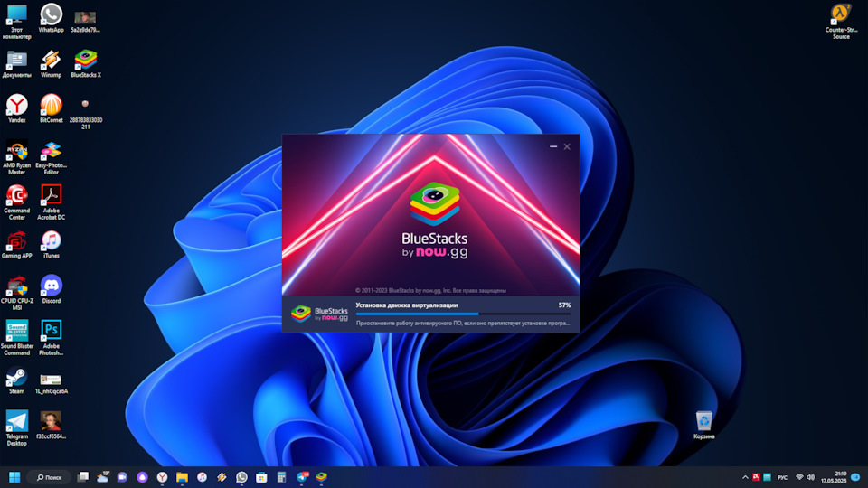The width and height of the screenshot is (868, 488).
Task: Select the Counter-Strike Source shortcut
Action: pos(841,22)
